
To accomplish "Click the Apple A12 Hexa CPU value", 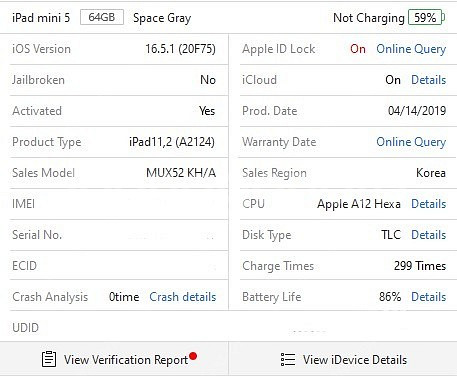I will pyautogui.click(x=359, y=204).
